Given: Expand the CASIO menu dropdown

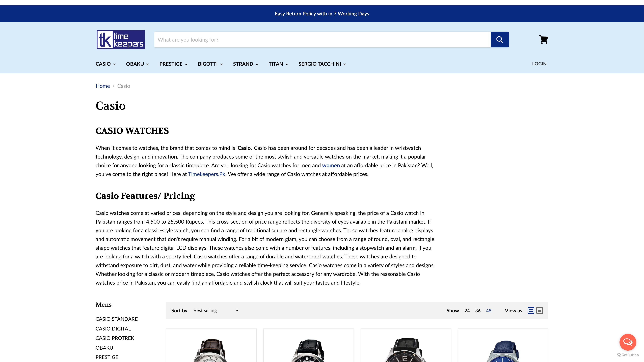Looking at the screenshot, I should [105, 64].
